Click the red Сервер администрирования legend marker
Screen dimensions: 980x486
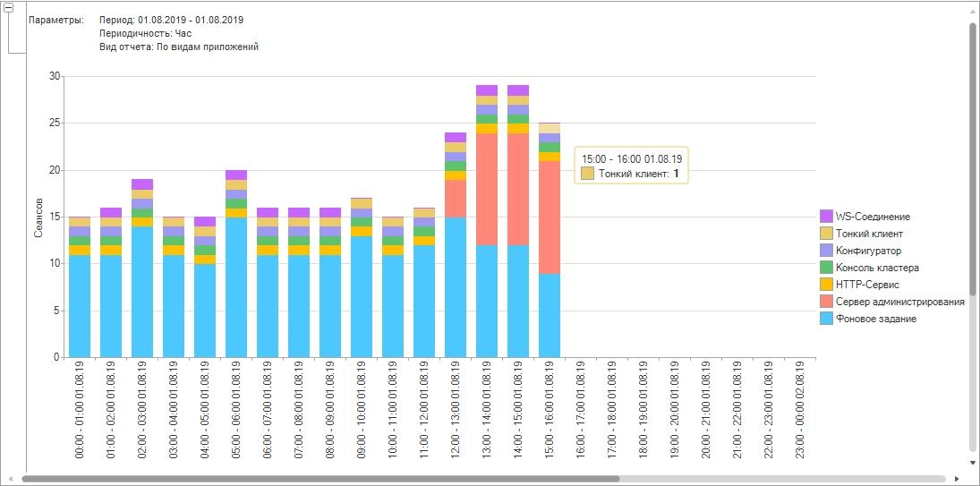tap(826, 302)
